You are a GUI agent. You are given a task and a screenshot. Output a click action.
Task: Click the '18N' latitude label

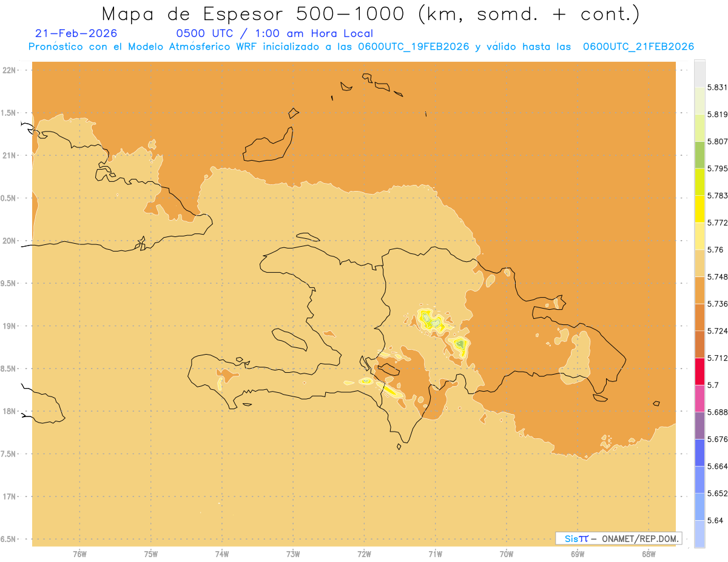click(10, 411)
